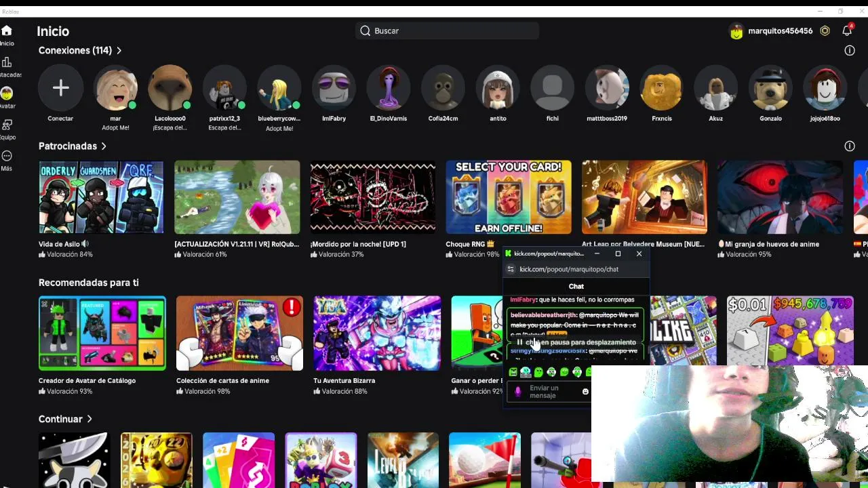Viewport: 868px width, 488px height.
Task: Click believablebreatherrjth username in chat
Action: point(543,315)
